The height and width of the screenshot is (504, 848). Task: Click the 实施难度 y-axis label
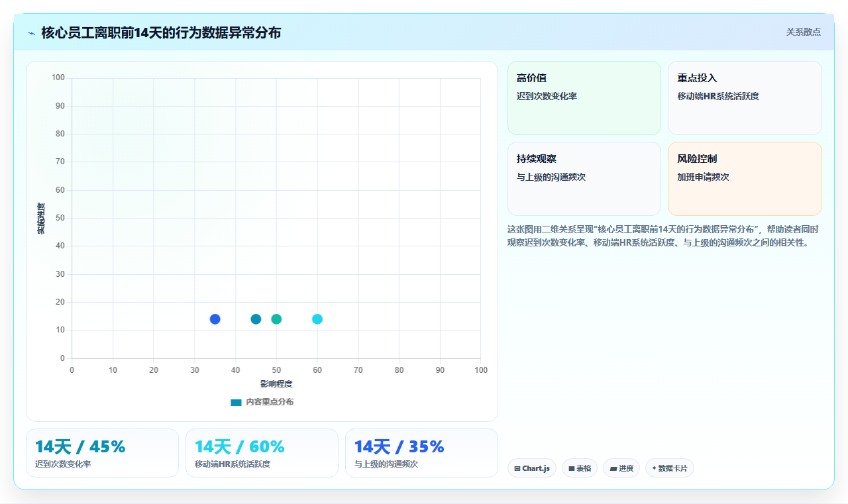(41, 219)
